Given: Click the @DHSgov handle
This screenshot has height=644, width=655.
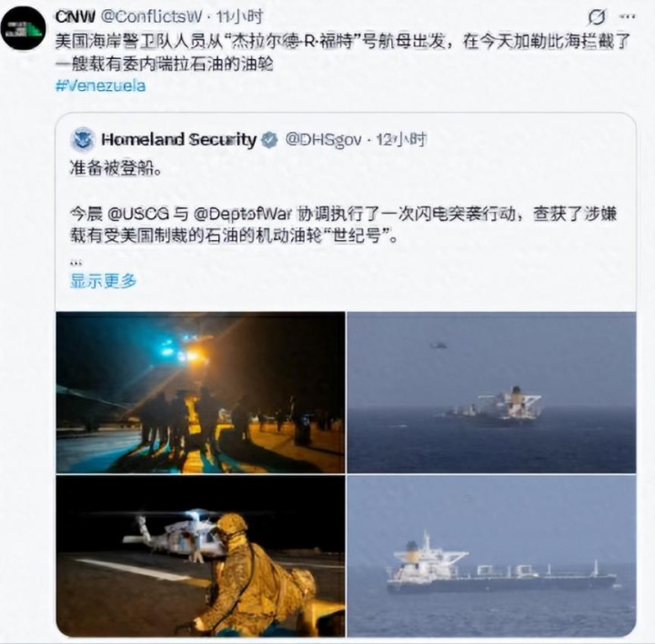Looking at the screenshot, I should point(323,139).
